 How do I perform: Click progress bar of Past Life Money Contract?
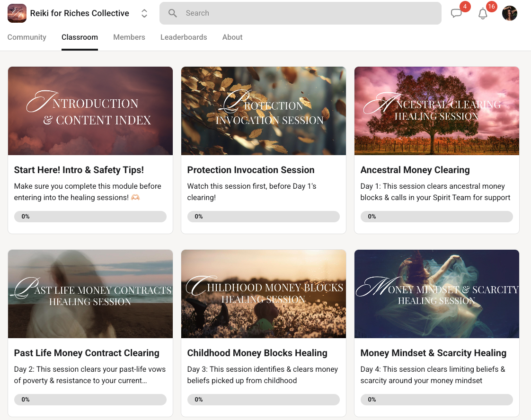pyautogui.click(x=90, y=400)
